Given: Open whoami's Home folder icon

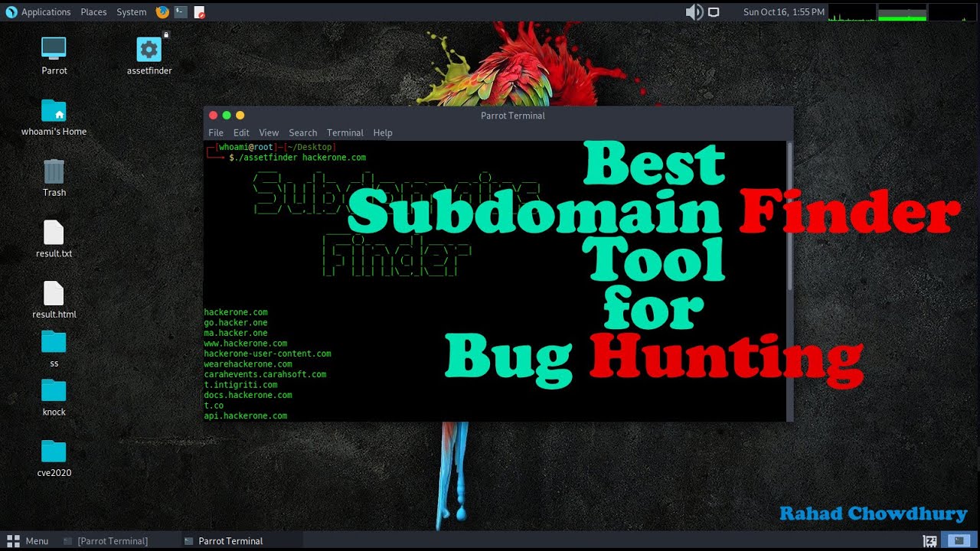Looking at the screenshot, I should pos(54,111).
